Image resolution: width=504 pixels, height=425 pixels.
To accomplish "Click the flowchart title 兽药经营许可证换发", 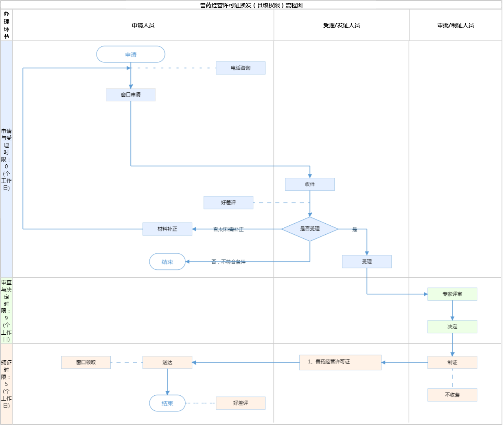I will (251, 5).
